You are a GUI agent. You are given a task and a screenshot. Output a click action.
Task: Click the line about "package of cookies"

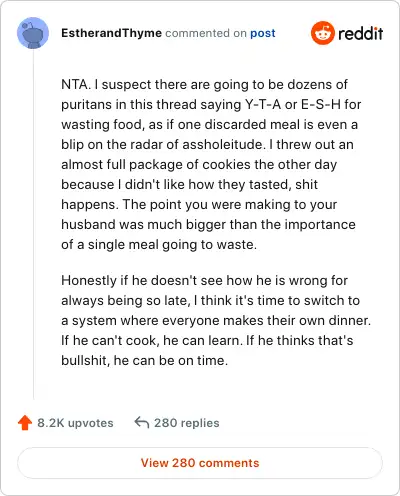(199, 165)
